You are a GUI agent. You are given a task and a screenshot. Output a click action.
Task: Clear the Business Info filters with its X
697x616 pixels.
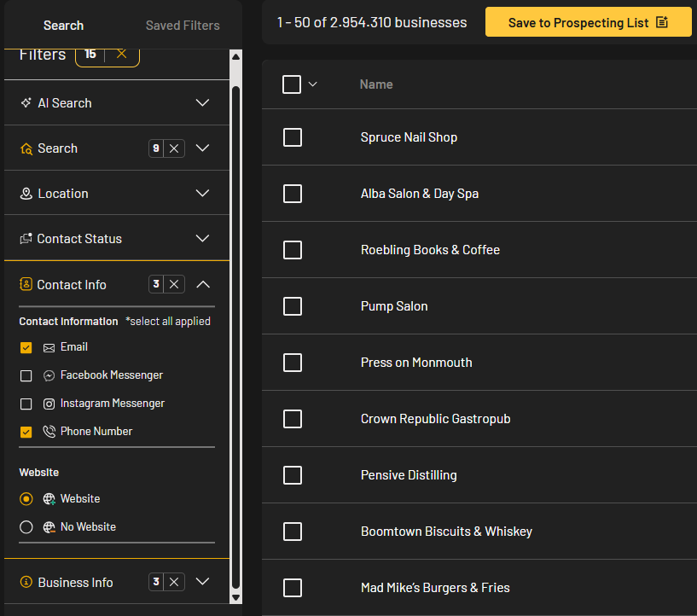coord(174,582)
